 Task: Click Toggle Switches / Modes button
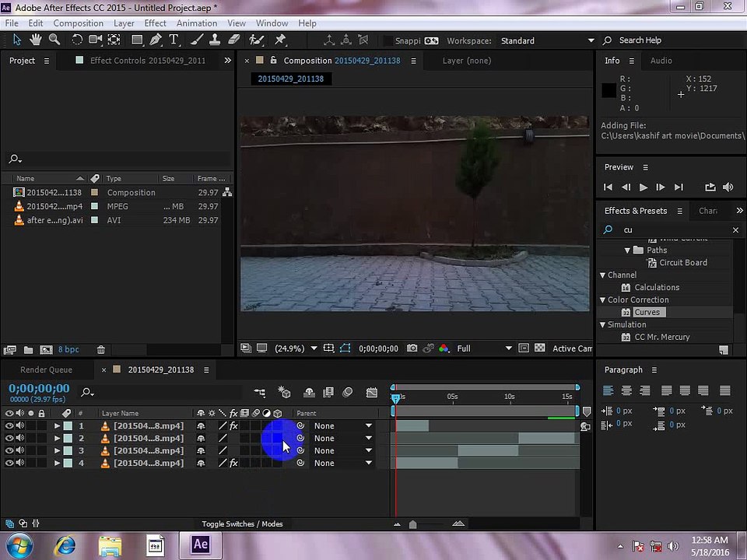click(x=242, y=523)
